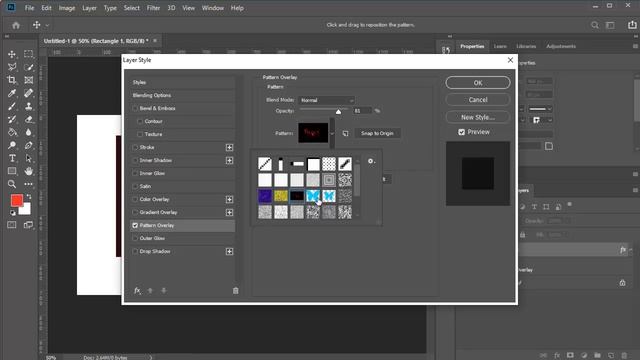Click Cancel in Layer Style dialog
This screenshot has height=360, width=640.
tap(478, 100)
